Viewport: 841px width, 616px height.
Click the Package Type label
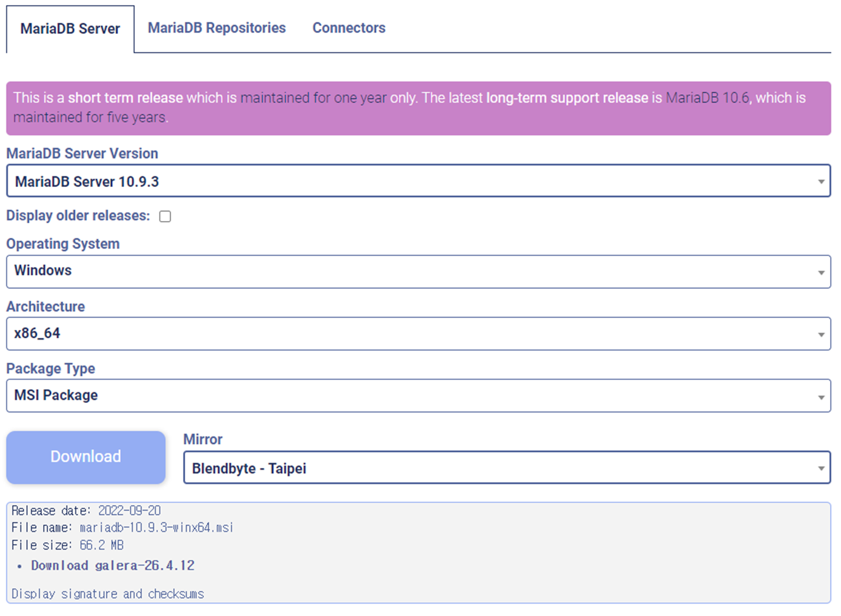pyautogui.click(x=50, y=369)
